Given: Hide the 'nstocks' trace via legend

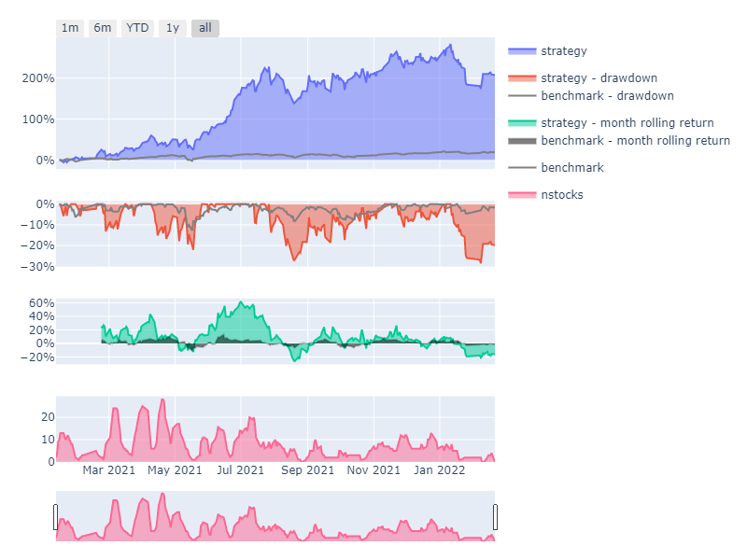Looking at the screenshot, I should [x=545, y=195].
